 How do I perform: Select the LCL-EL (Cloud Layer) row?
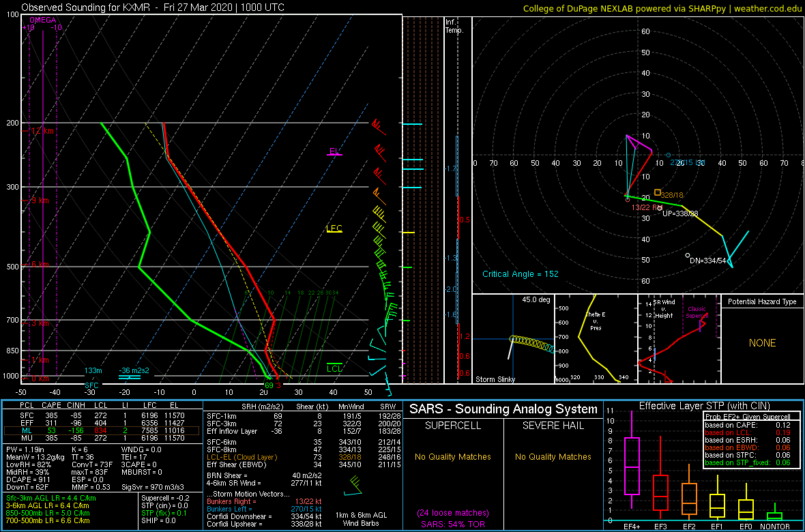click(303, 456)
